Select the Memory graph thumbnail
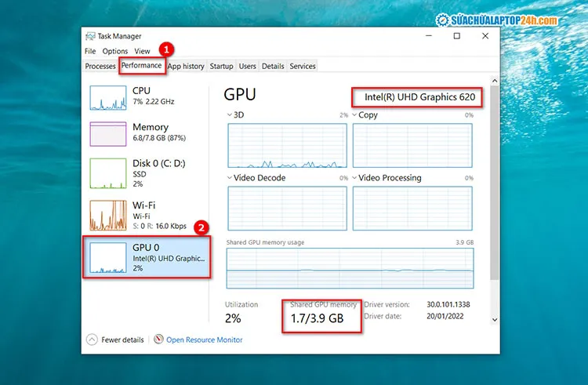The image size is (588, 385). (x=108, y=133)
